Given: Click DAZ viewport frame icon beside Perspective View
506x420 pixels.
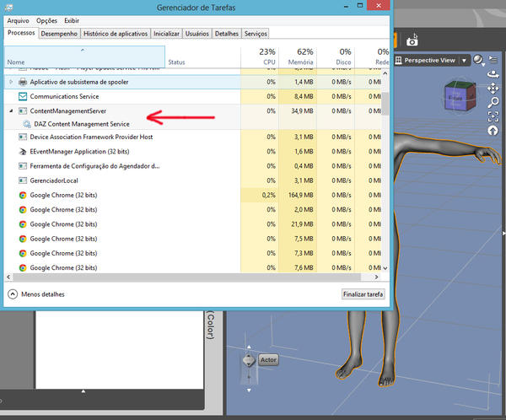Looking at the screenshot, I should pos(399,61).
